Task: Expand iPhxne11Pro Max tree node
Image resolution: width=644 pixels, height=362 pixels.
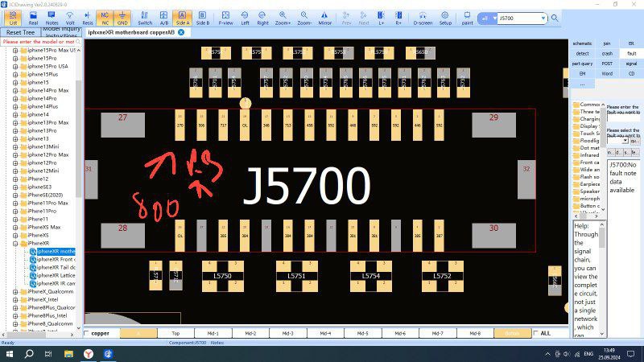Action: (15, 203)
